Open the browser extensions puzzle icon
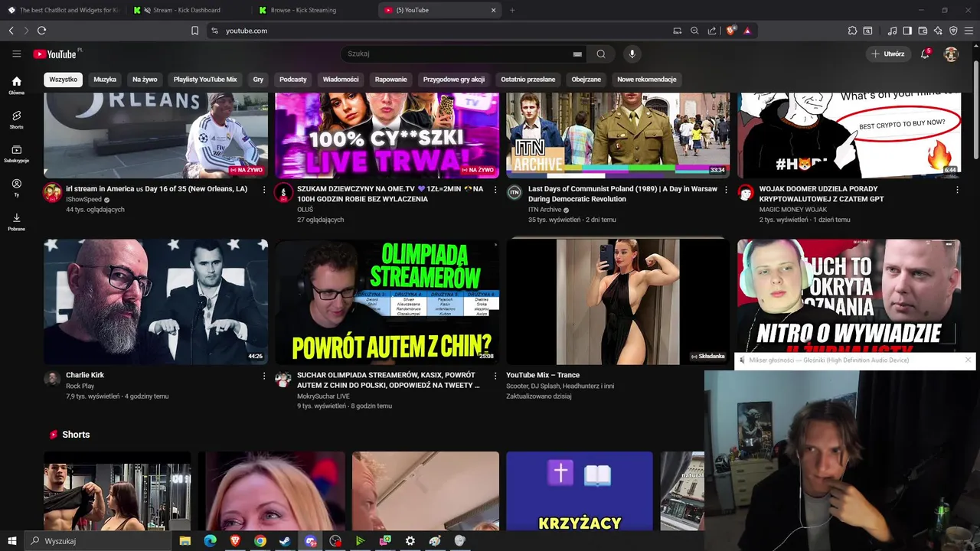Screen dimensions: 980x551 pyautogui.click(x=852, y=31)
